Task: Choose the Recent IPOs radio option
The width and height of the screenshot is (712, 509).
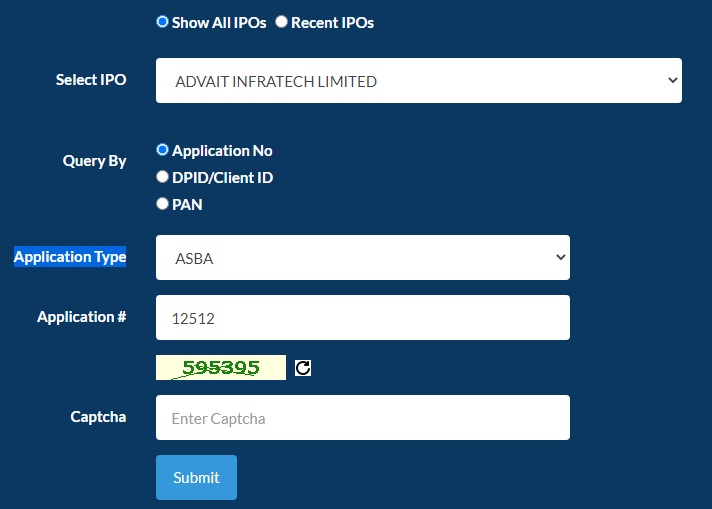Action: (281, 22)
